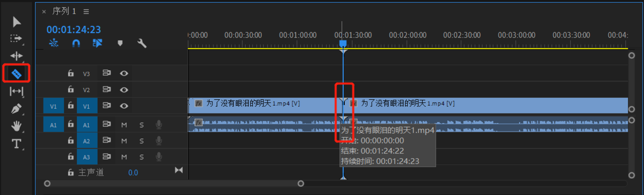Screen dimensions: 644x195
Task: Enable voice-over record on A3
Action: point(158,156)
